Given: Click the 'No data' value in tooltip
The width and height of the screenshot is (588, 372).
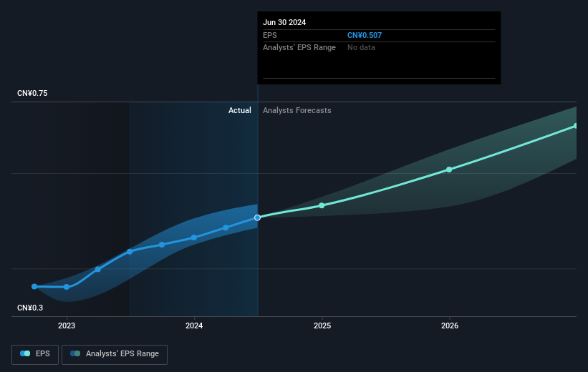Looking at the screenshot, I should pyautogui.click(x=361, y=48).
